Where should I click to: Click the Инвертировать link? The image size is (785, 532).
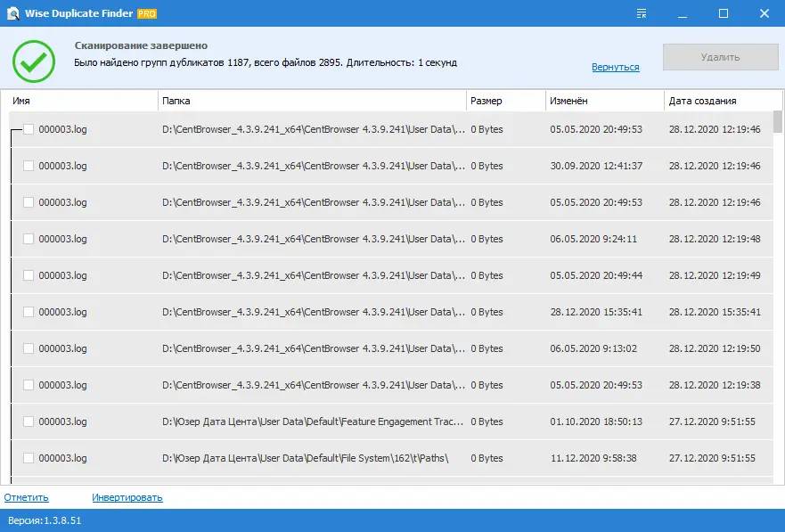(127, 497)
